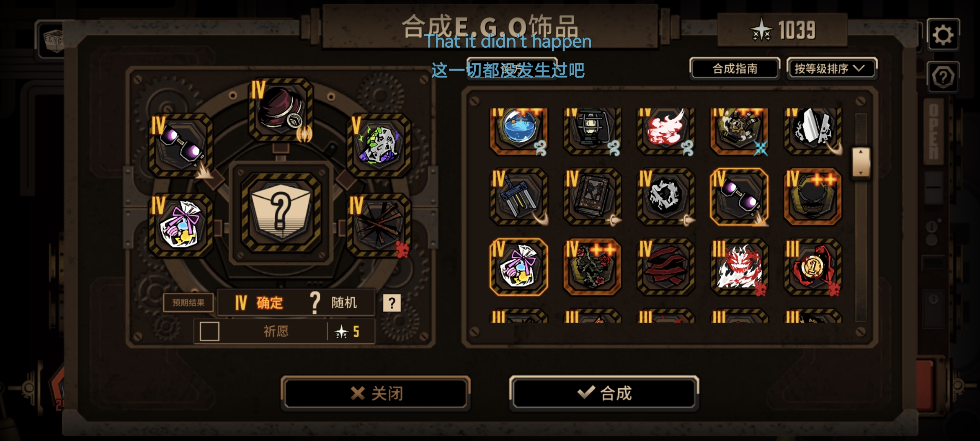Select the white flame red gift icon
The image size is (980, 441).
(666, 131)
